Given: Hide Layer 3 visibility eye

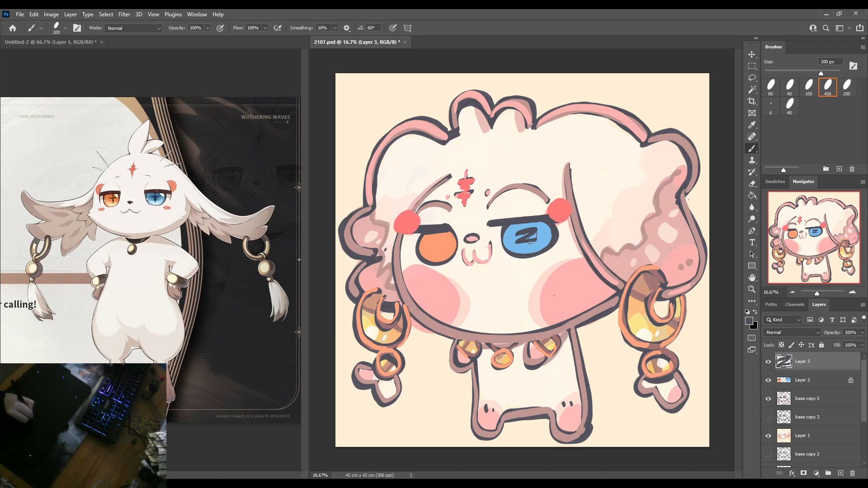Looking at the screenshot, I should [x=768, y=361].
